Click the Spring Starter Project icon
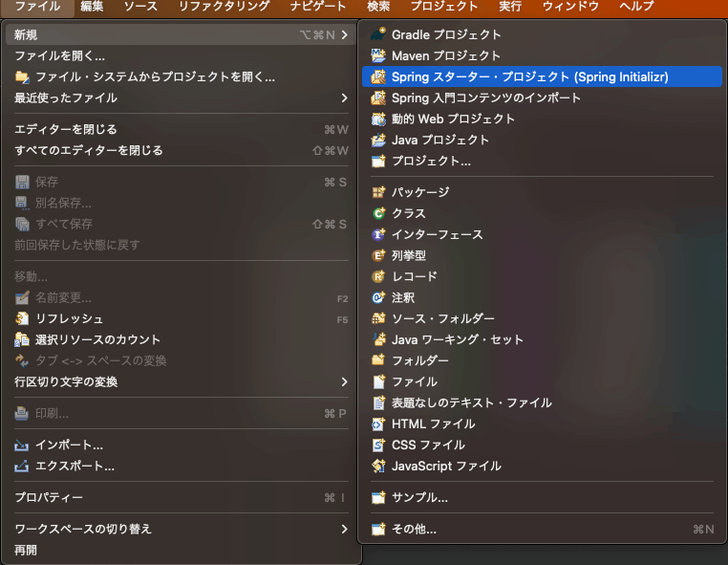 tap(378, 76)
